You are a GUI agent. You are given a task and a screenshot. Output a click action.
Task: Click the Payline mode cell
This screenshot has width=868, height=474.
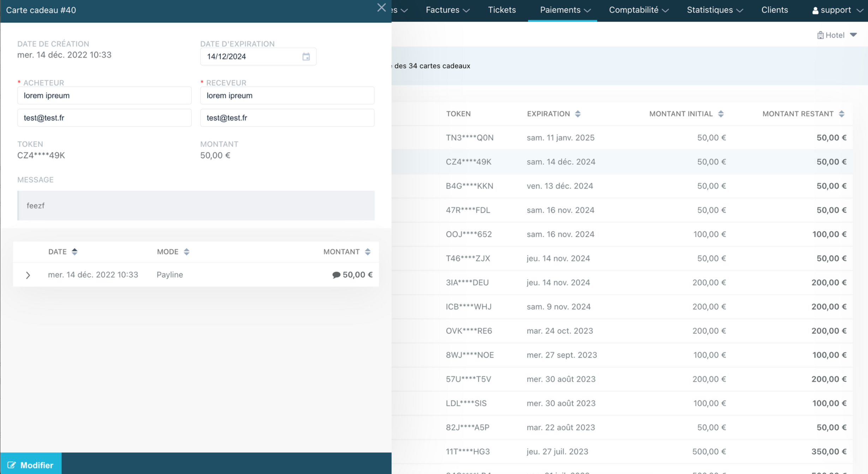[x=170, y=275]
